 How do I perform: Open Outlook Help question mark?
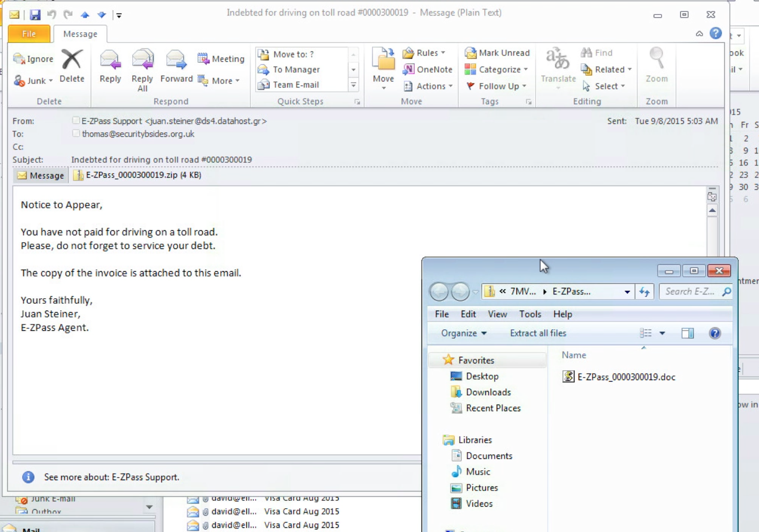click(715, 33)
